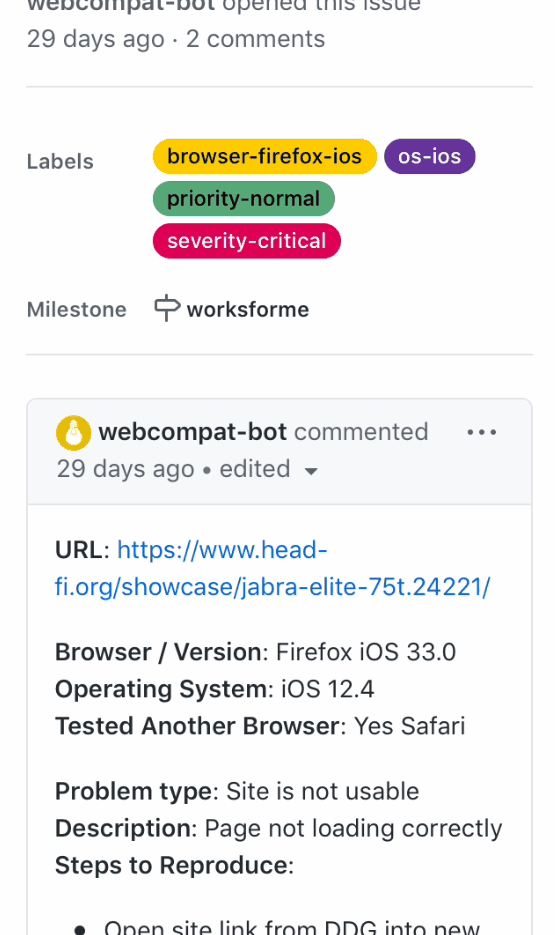The width and height of the screenshot is (555, 935).
Task: Open the worksforme milestone
Action: [248, 309]
